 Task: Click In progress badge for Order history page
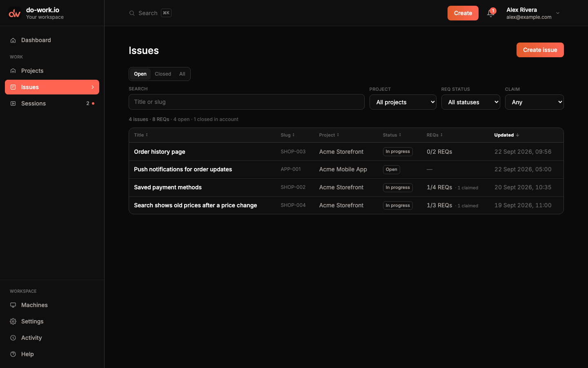click(x=398, y=152)
